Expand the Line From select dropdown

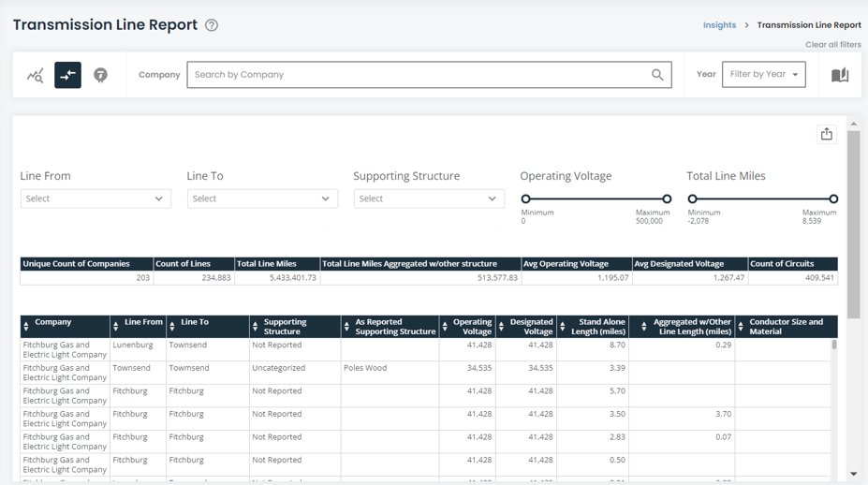tap(96, 198)
